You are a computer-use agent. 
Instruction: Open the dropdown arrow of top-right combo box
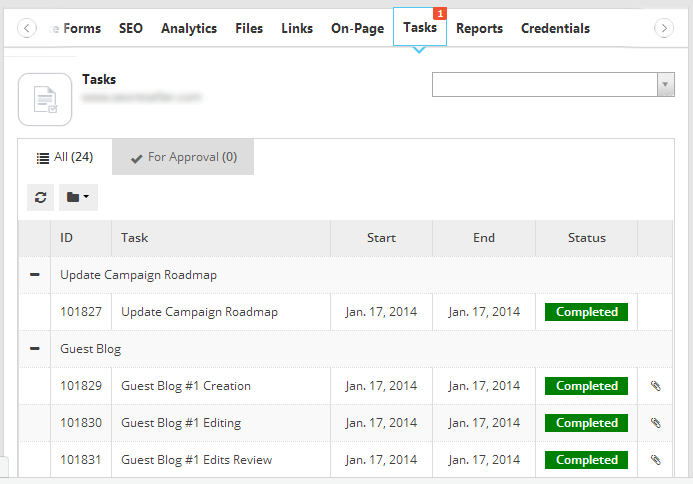click(666, 84)
